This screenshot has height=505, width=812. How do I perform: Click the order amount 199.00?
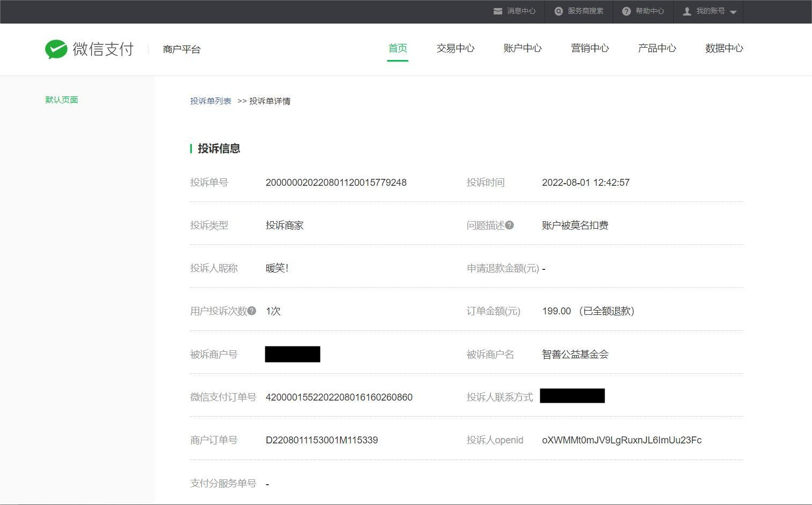tap(556, 311)
